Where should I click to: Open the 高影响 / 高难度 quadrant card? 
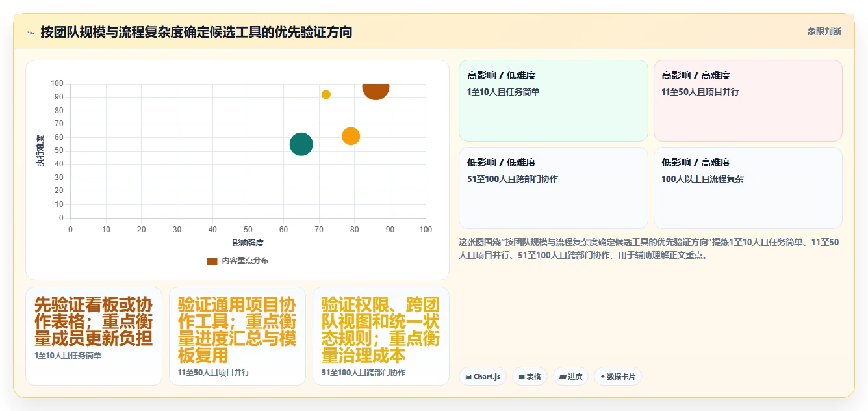pyautogui.click(x=748, y=101)
